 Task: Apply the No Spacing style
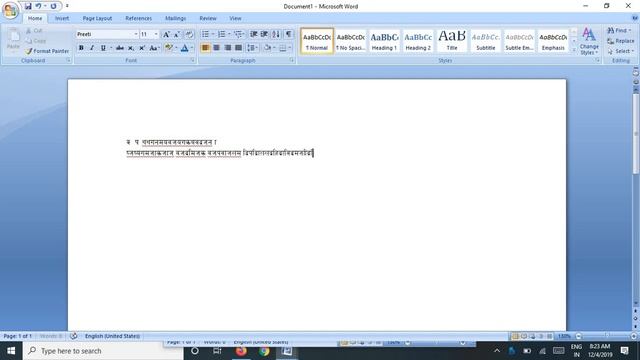(351, 41)
